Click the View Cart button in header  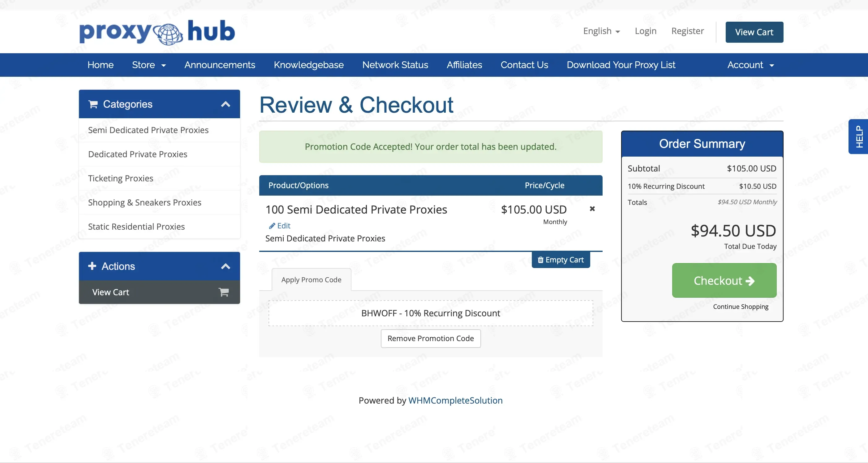(x=754, y=32)
